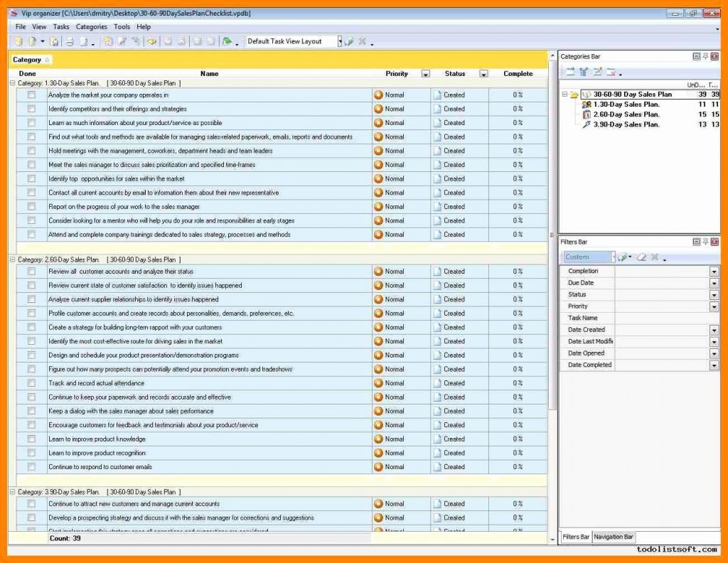
Task: Click the eraser clear-filter icon in Filters Bar
Action: 641,257
